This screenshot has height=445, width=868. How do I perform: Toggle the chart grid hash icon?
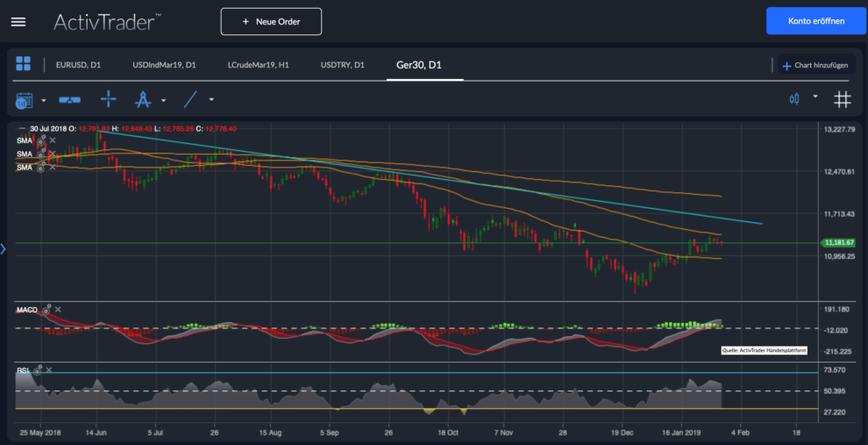pyautogui.click(x=842, y=100)
